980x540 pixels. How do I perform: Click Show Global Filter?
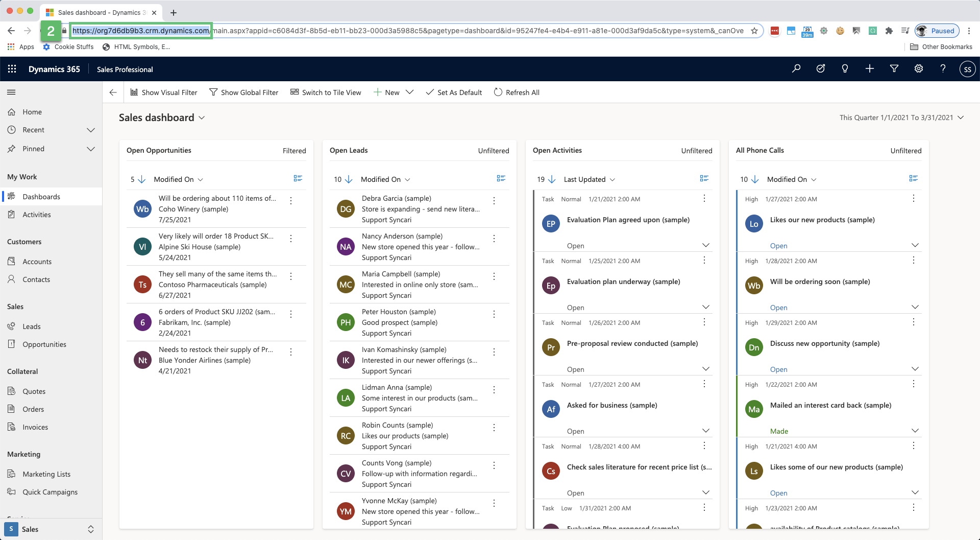[244, 92]
